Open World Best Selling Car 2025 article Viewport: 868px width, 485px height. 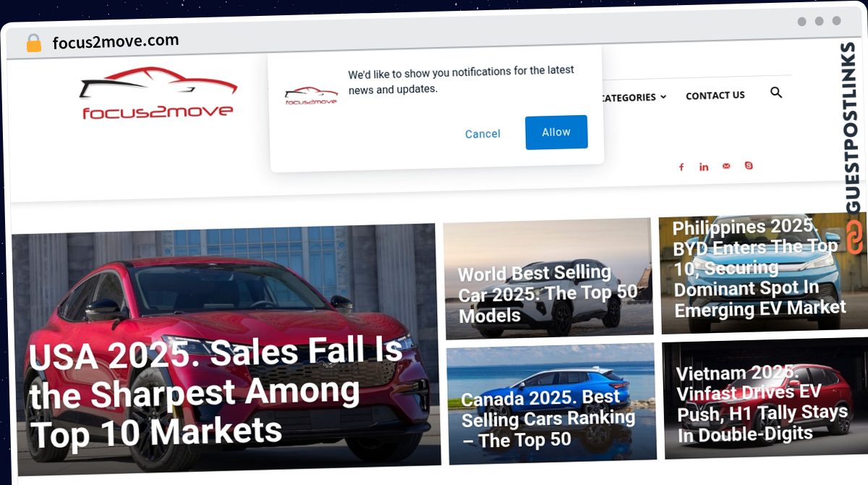[548, 294]
